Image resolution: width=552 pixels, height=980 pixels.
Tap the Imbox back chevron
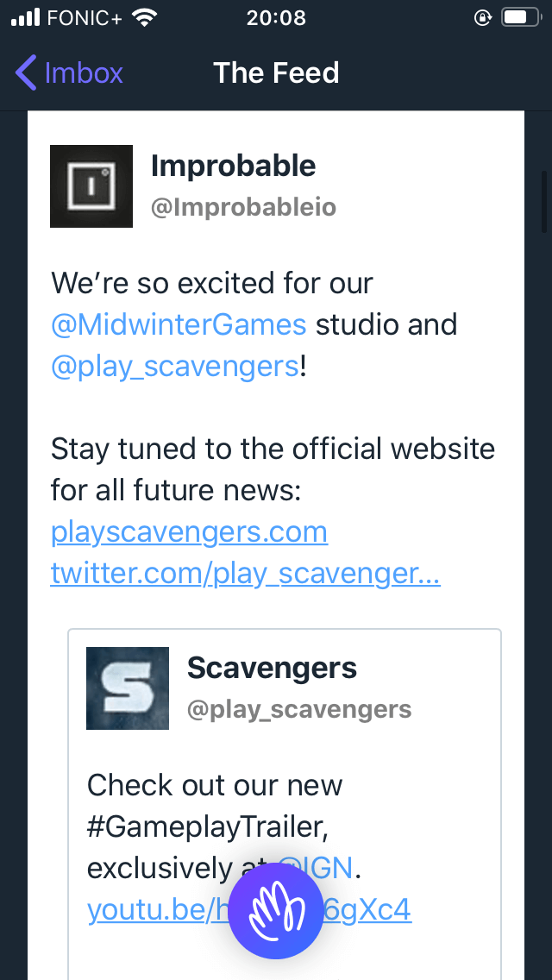26,72
